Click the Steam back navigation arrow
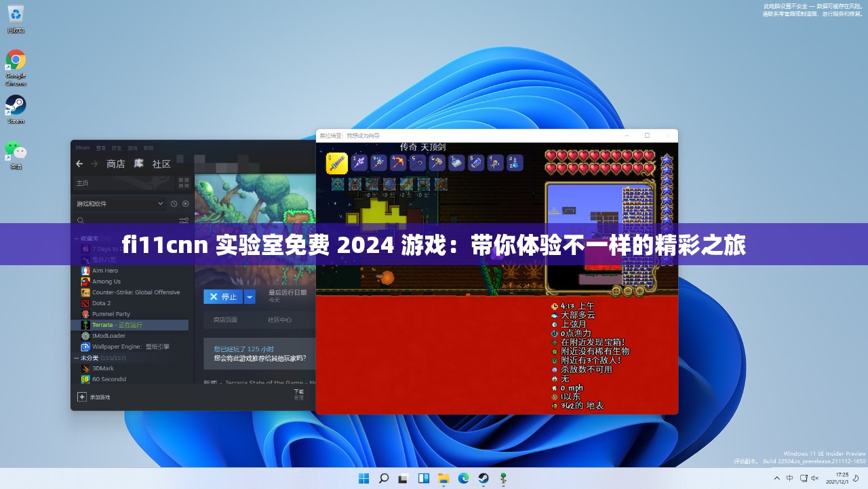The height and width of the screenshot is (489, 868). (x=79, y=163)
